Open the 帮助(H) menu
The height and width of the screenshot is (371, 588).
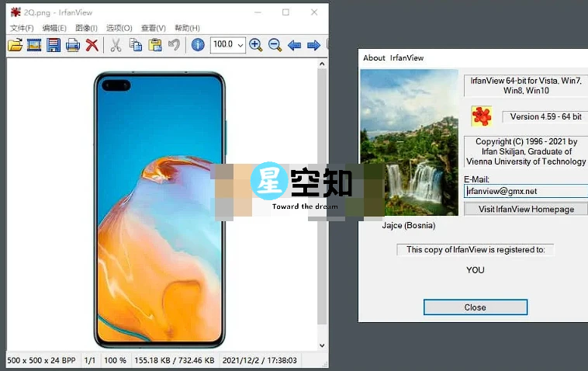tap(187, 28)
